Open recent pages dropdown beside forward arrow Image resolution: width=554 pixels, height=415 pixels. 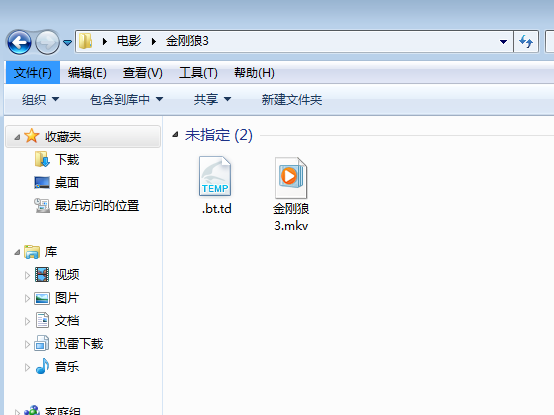[x=67, y=43]
